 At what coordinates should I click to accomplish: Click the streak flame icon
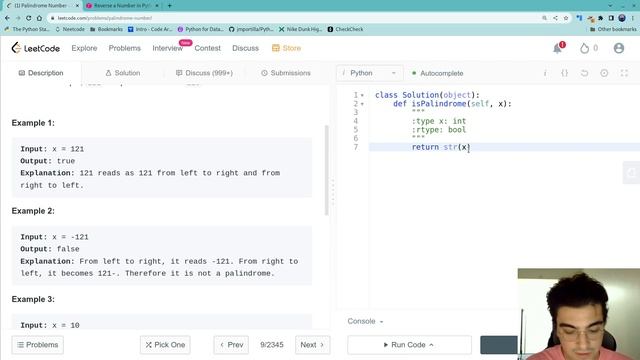(584, 48)
